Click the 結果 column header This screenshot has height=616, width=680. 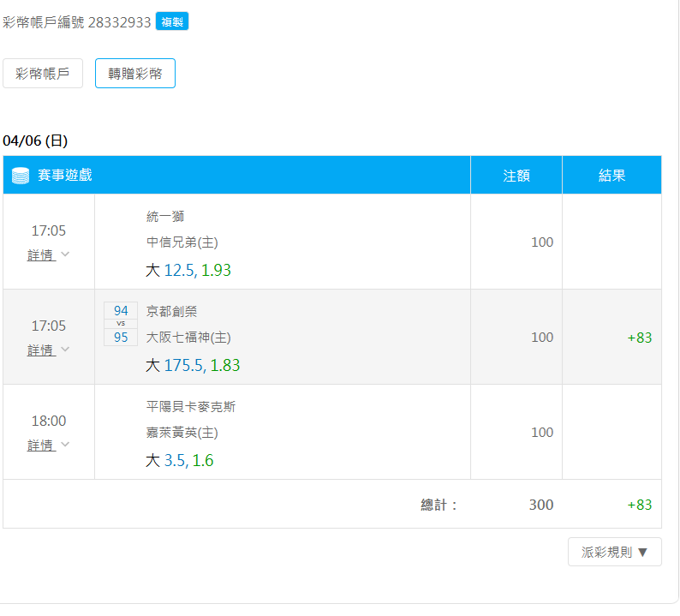[611, 176]
